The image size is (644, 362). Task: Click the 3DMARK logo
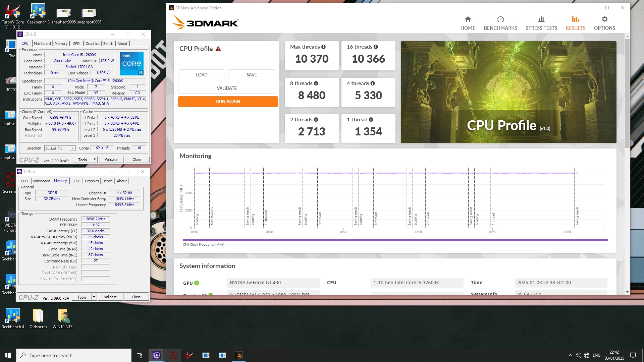click(x=205, y=23)
